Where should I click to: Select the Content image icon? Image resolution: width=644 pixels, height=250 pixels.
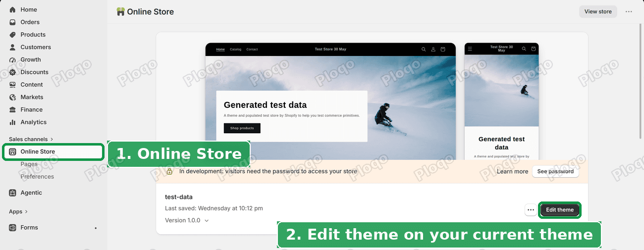12,85
